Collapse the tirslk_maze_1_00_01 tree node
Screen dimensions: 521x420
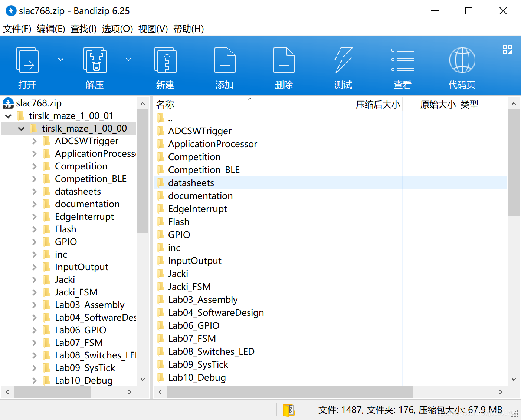(x=8, y=116)
